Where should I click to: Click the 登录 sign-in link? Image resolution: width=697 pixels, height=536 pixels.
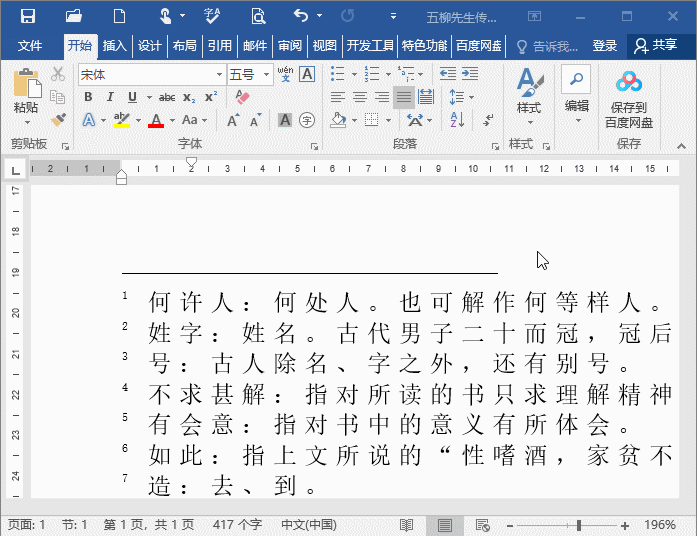604,46
